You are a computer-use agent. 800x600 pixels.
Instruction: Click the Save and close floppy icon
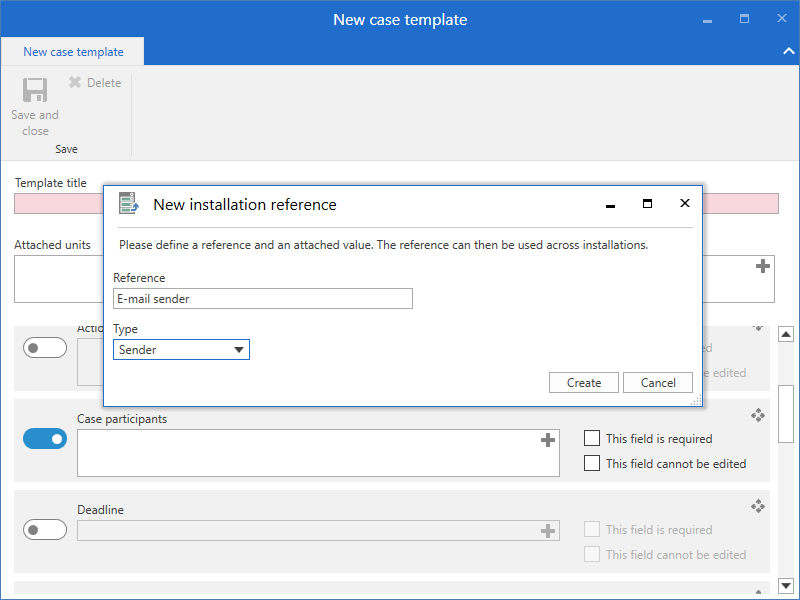35,90
